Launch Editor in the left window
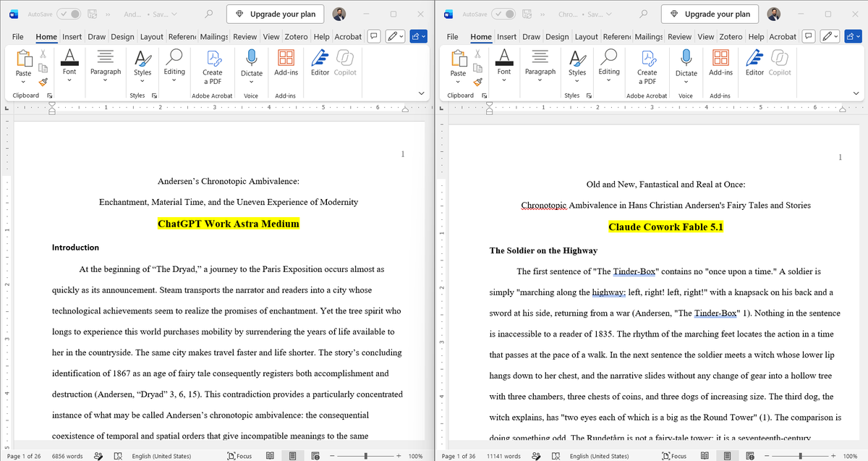 [x=320, y=63]
